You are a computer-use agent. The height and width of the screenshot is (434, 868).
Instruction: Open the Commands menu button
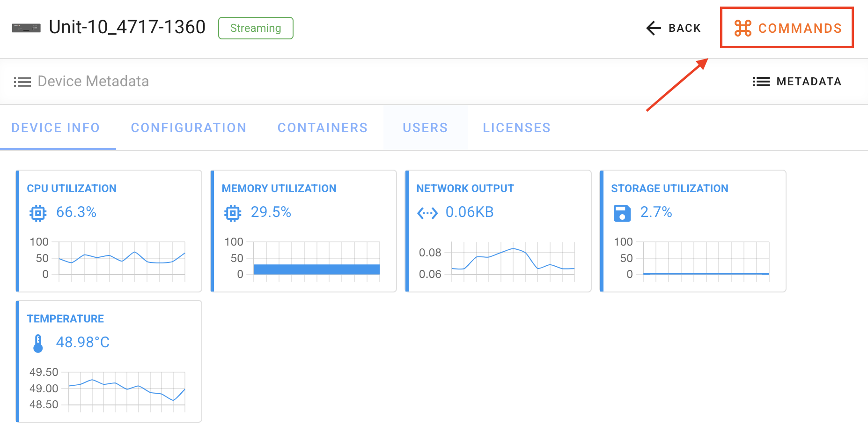coord(787,28)
